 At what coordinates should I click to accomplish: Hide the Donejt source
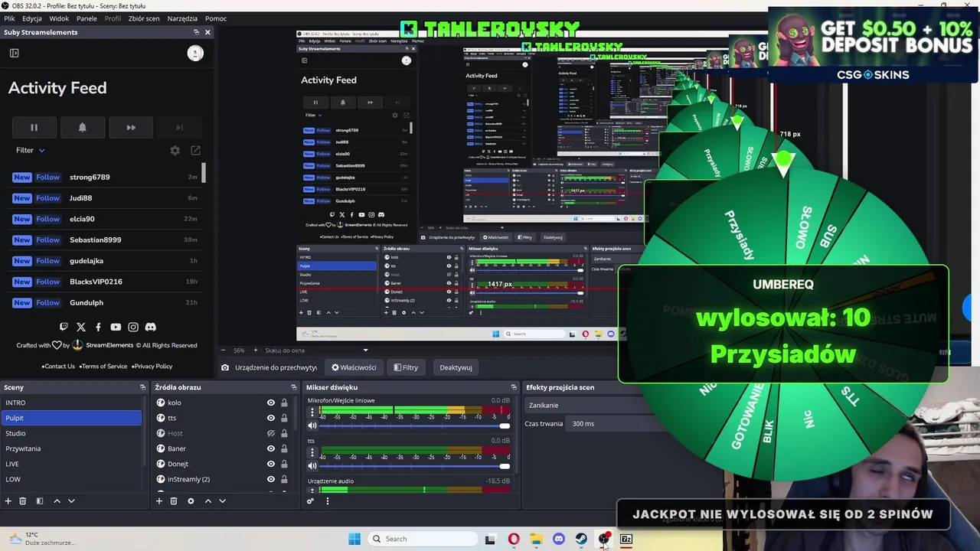tap(271, 464)
